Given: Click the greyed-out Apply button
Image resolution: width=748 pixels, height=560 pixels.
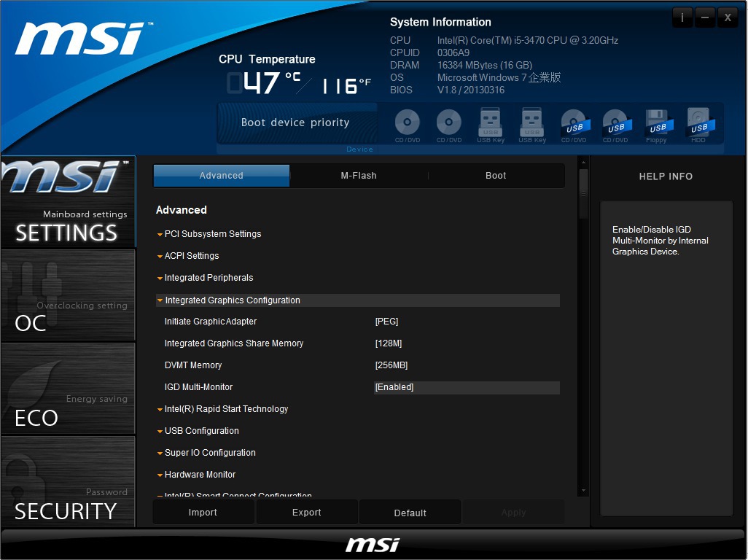Looking at the screenshot, I should click(x=514, y=513).
